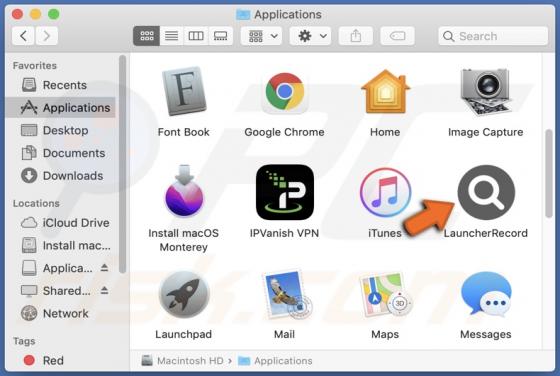Image resolution: width=560 pixels, height=376 pixels.
Task: Click the Home app icon
Action: [385, 91]
